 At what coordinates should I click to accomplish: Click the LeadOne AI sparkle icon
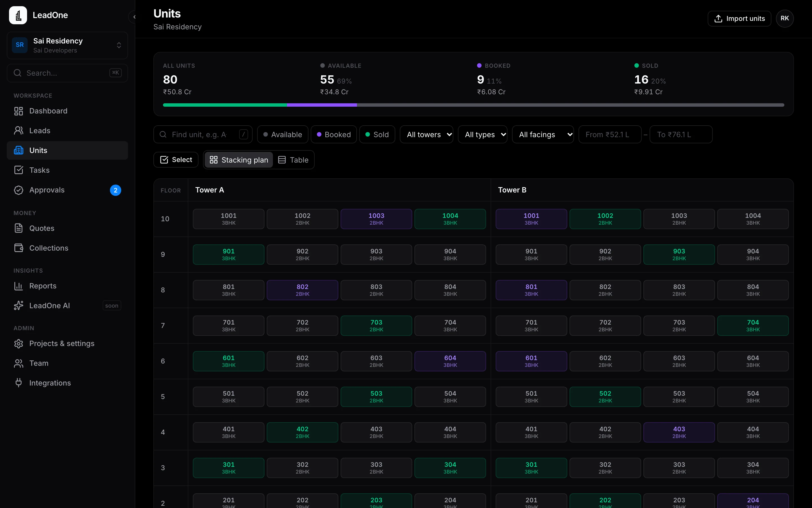(x=19, y=305)
